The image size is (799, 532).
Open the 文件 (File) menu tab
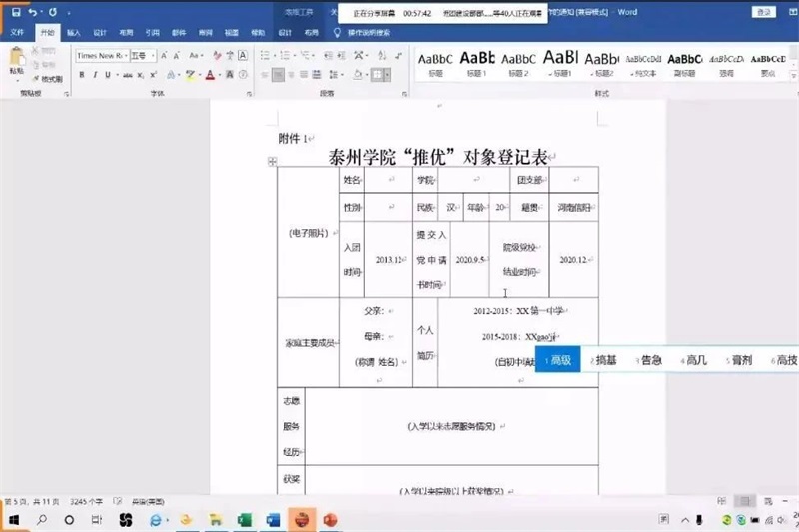click(x=17, y=32)
